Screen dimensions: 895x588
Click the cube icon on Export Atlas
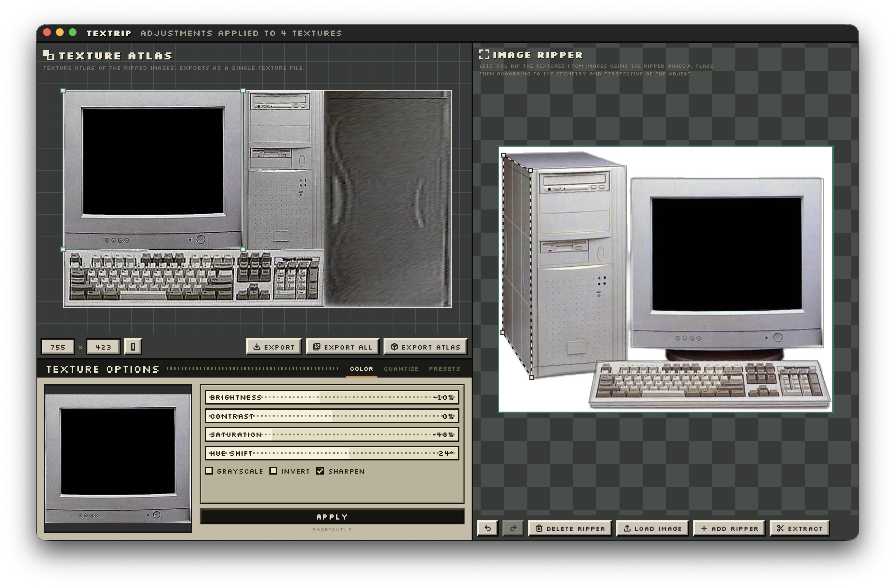coord(394,347)
